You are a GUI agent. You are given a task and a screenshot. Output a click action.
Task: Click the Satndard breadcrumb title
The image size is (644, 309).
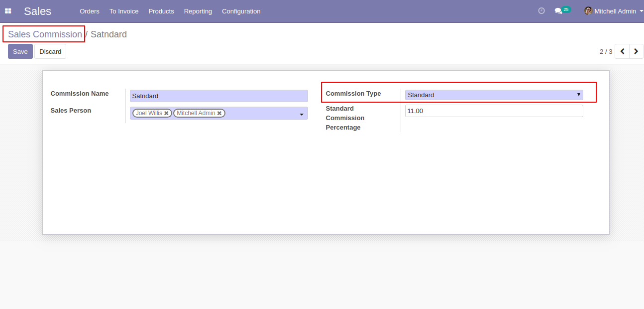pos(108,34)
